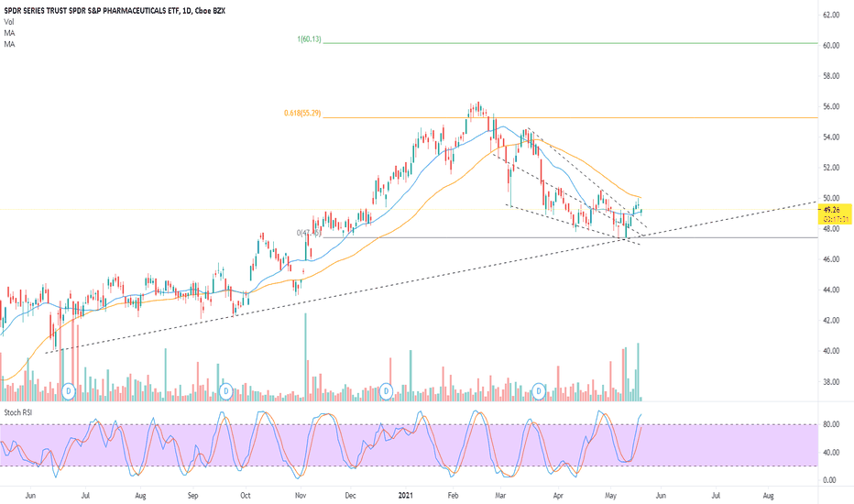Click the Vol indicator label

[x=9, y=22]
